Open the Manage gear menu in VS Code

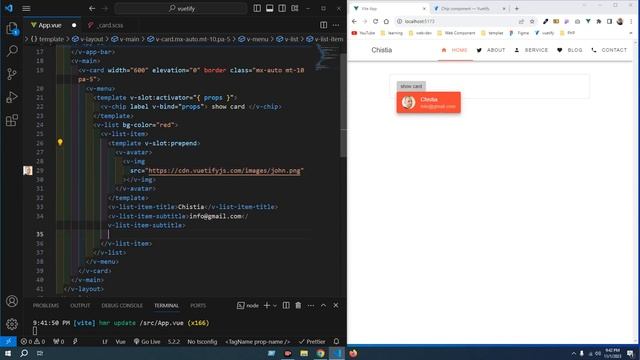pyautogui.click(x=12, y=324)
